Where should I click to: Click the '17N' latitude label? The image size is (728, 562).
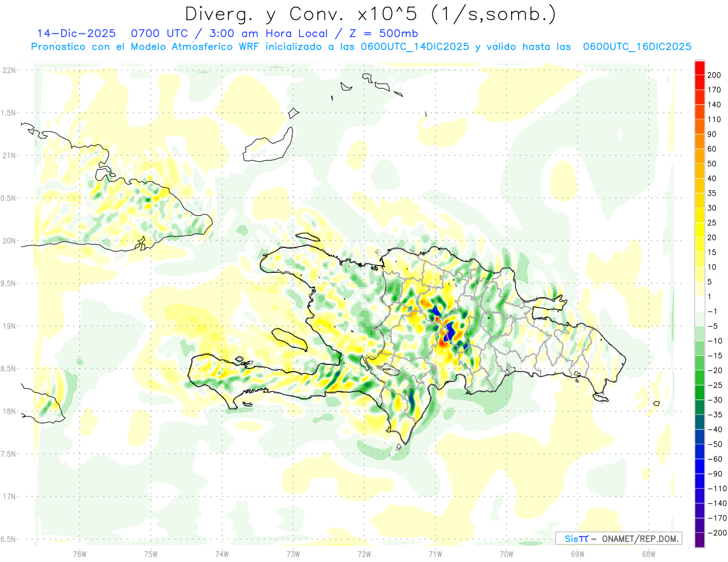(9, 497)
